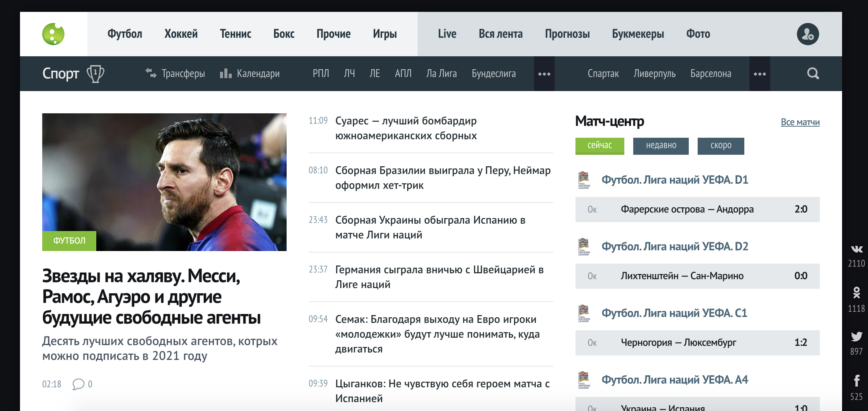Open the Букмекеры page
Image resolution: width=868 pixels, height=411 pixels.
[x=638, y=34]
